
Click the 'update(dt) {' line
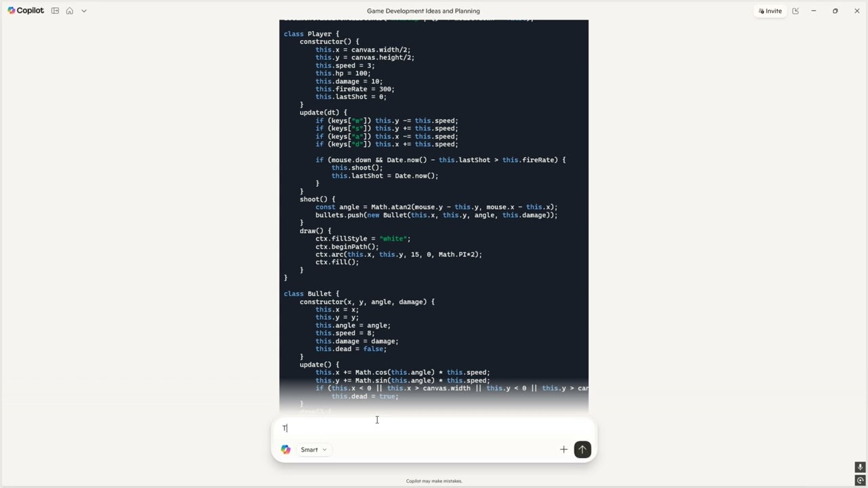coord(323,113)
